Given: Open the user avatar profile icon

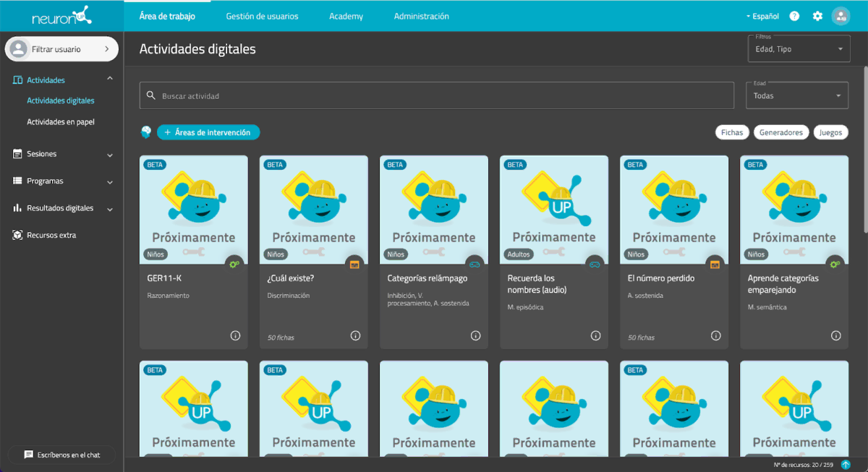Looking at the screenshot, I should [x=841, y=15].
